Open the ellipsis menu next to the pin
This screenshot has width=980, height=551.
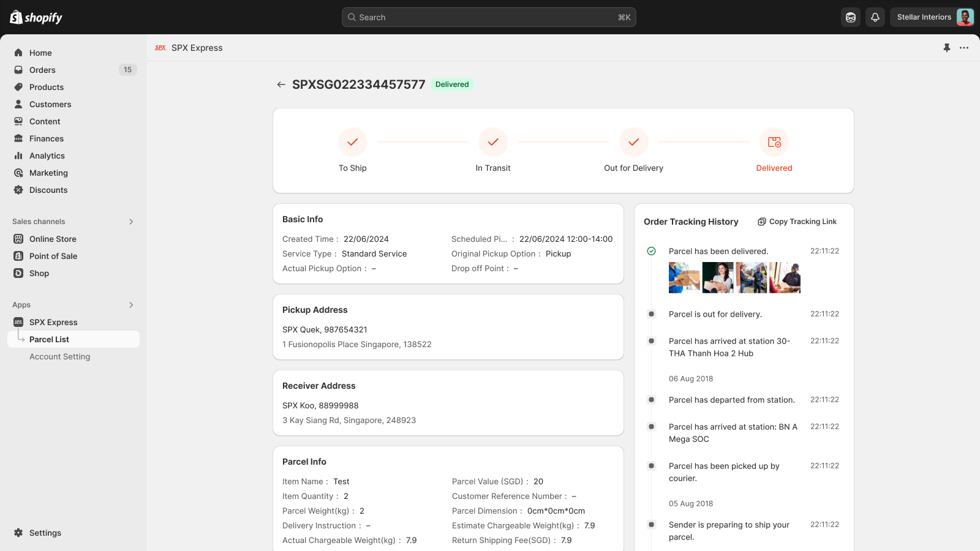point(964,48)
